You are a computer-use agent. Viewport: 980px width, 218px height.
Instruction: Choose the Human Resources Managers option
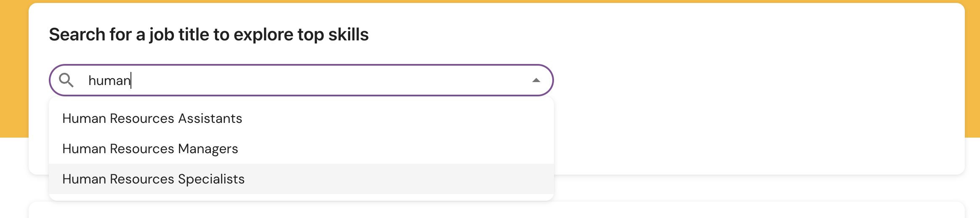tap(301, 149)
